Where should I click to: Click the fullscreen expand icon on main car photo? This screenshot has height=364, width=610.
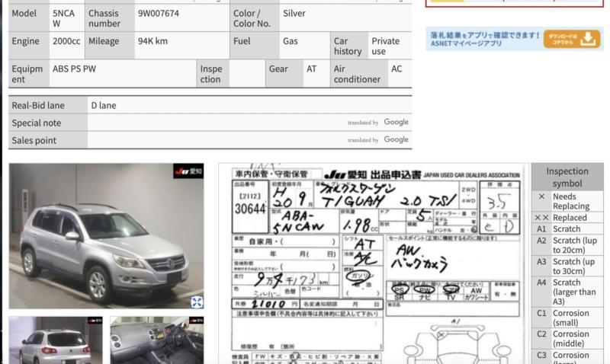(x=197, y=302)
